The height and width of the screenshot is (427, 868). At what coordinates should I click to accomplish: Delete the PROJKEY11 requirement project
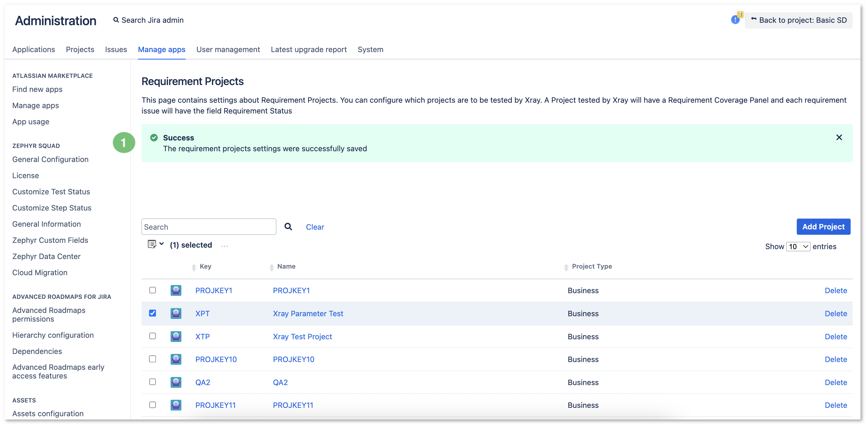pos(836,405)
